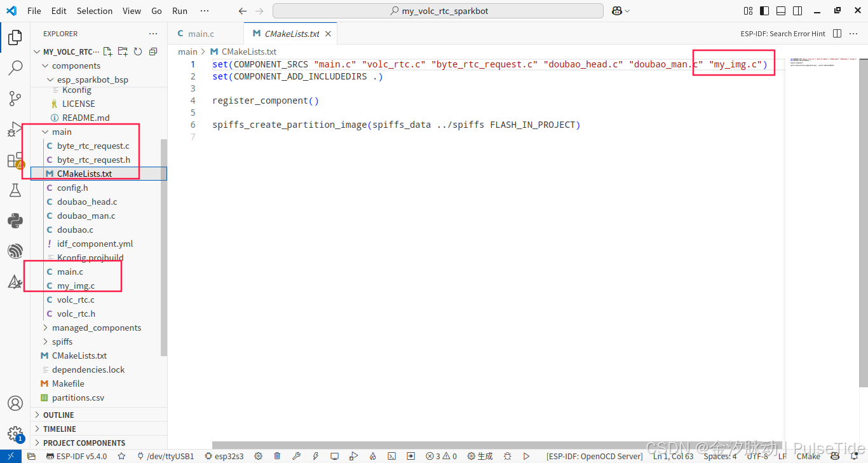
Task: Click the CMake language mode
Action: pyautogui.click(x=808, y=456)
